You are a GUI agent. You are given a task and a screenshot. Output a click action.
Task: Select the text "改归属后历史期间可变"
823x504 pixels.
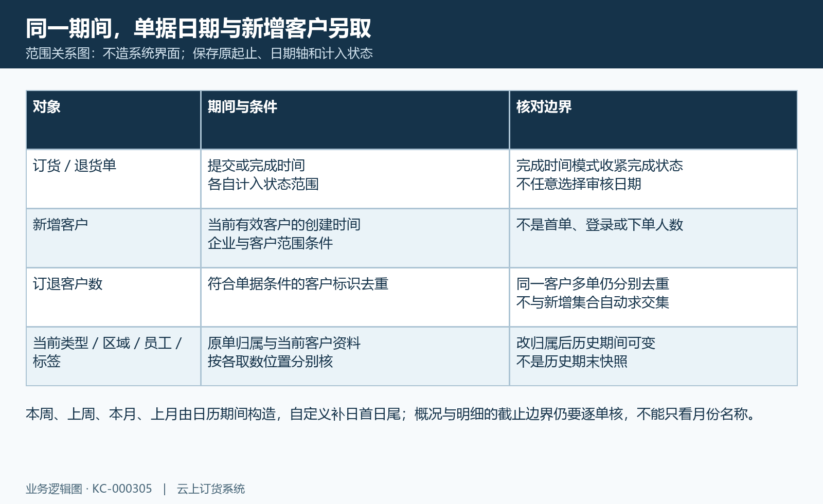coord(586,343)
